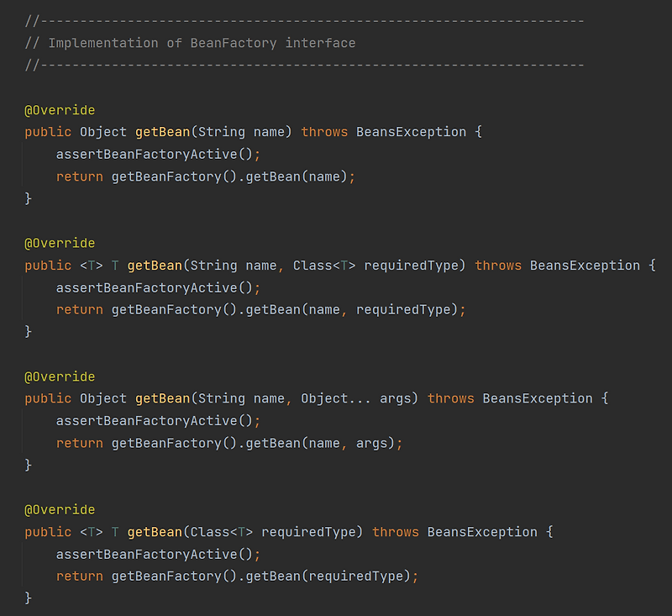Click the return keyword in the first getBean method

[79, 176]
